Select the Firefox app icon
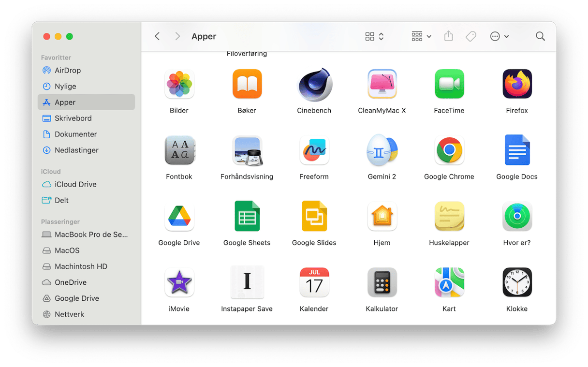The height and width of the screenshot is (367, 588). pos(517,84)
